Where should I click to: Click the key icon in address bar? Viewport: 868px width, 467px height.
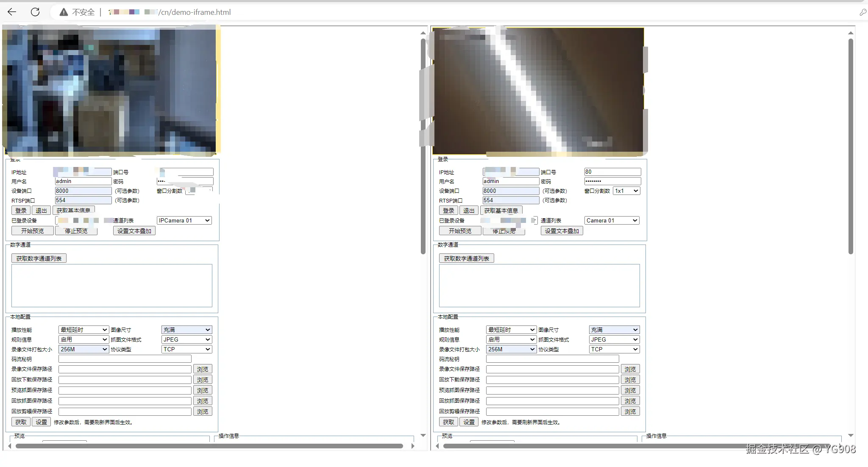pyautogui.click(x=862, y=12)
